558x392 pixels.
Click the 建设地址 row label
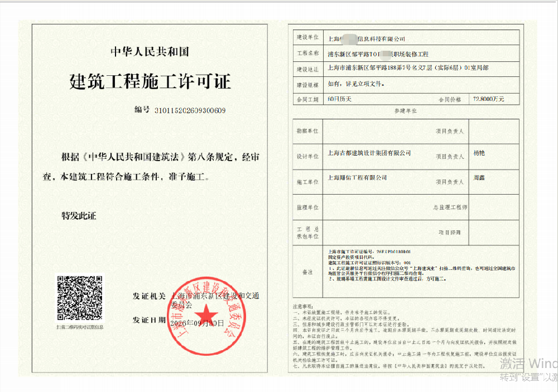tap(307, 69)
